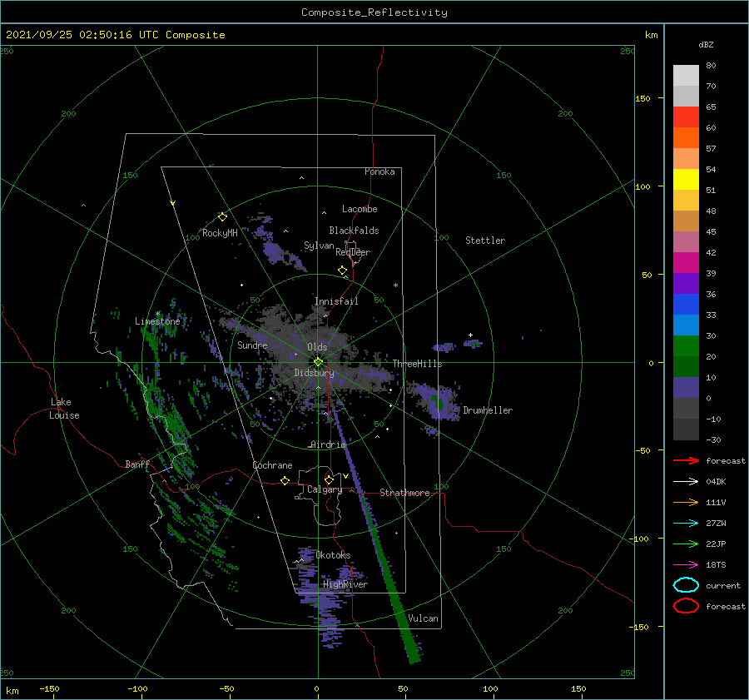This screenshot has height=700, width=749.
Task: Click the Vulcan label
Action: click(424, 618)
